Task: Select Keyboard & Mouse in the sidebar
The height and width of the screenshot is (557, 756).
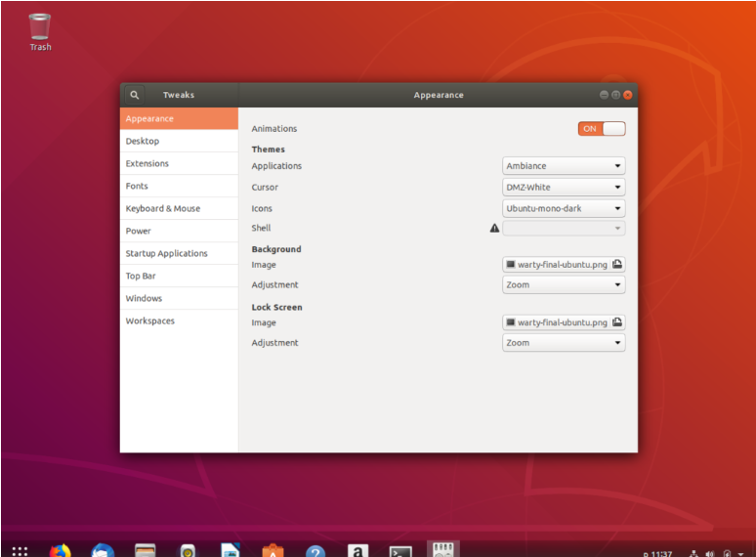Action: pos(179,208)
